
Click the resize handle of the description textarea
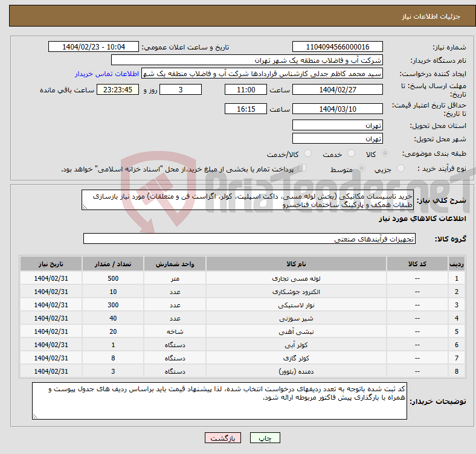[x=85, y=207]
